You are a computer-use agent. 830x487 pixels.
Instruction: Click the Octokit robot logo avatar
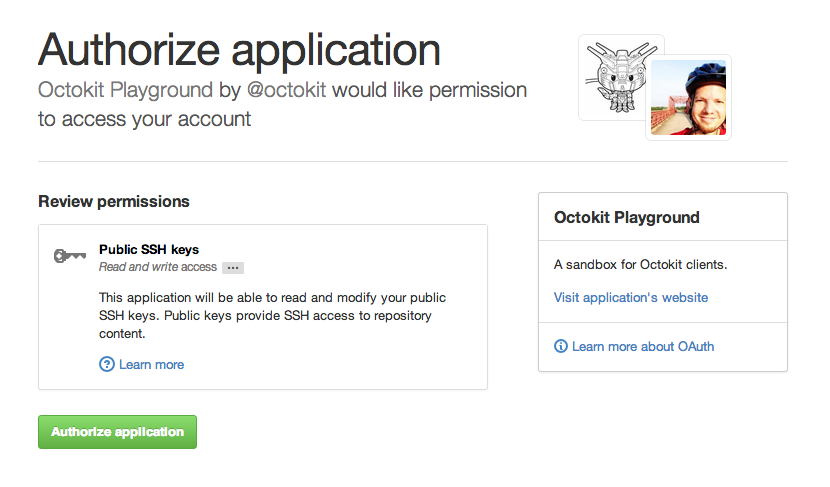(620, 78)
